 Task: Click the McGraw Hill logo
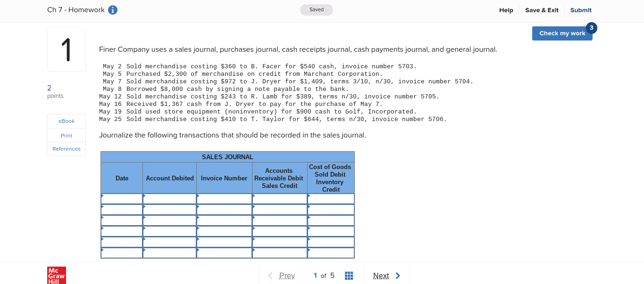[57, 275]
